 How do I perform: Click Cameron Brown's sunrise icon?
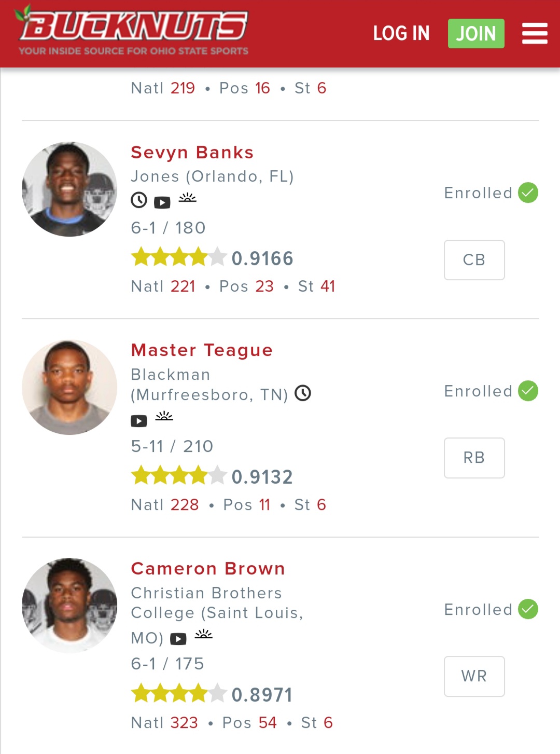[204, 634]
